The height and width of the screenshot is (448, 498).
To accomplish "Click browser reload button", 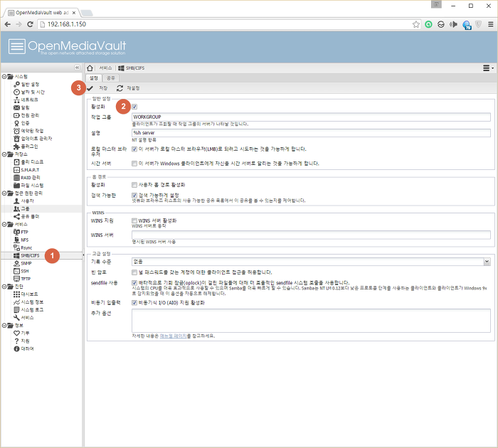I will (x=30, y=24).
